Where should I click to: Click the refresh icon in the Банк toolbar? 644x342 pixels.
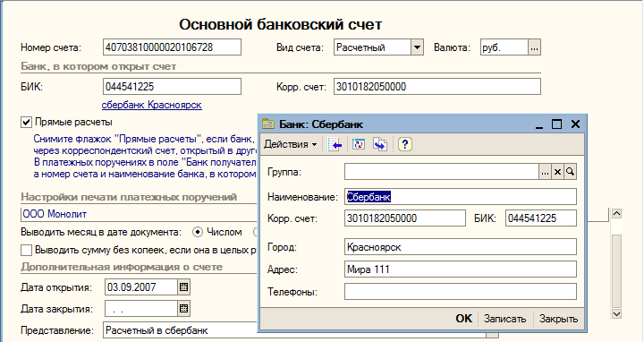click(x=359, y=145)
